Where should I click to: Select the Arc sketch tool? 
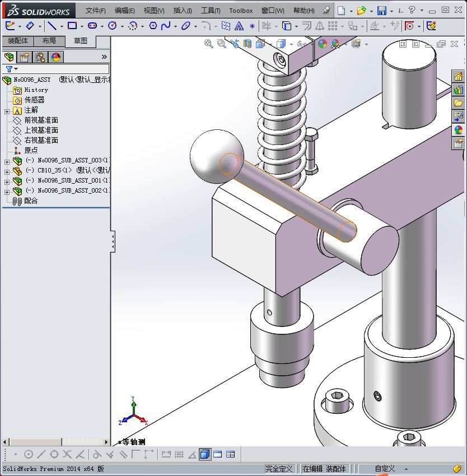tap(133, 26)
